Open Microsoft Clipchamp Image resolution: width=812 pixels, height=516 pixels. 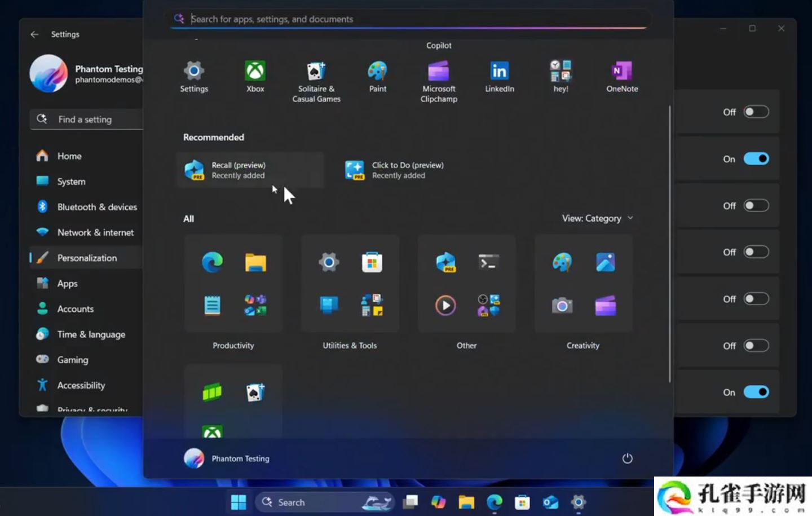439,81
